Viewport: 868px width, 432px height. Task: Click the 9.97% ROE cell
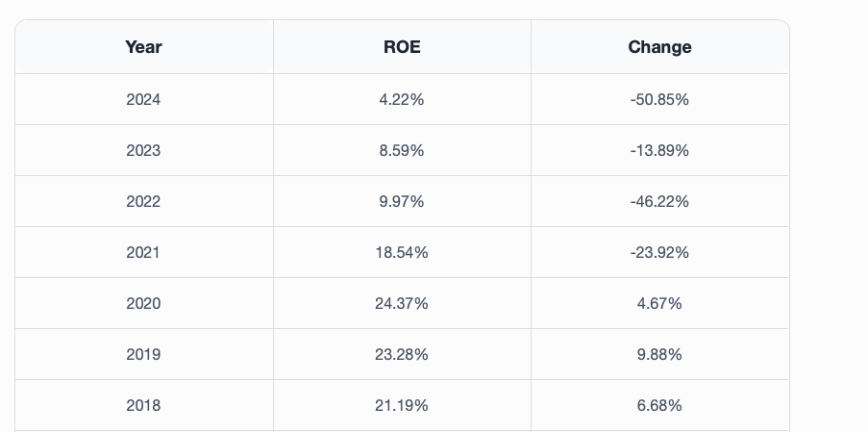(402, 201)
